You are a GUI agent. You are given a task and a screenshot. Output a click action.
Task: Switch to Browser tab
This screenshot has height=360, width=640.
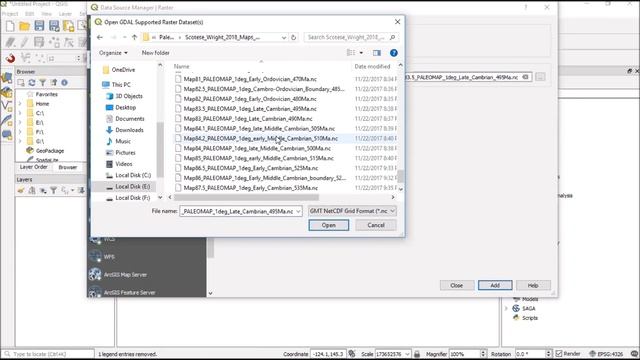[x=68, y=167]
